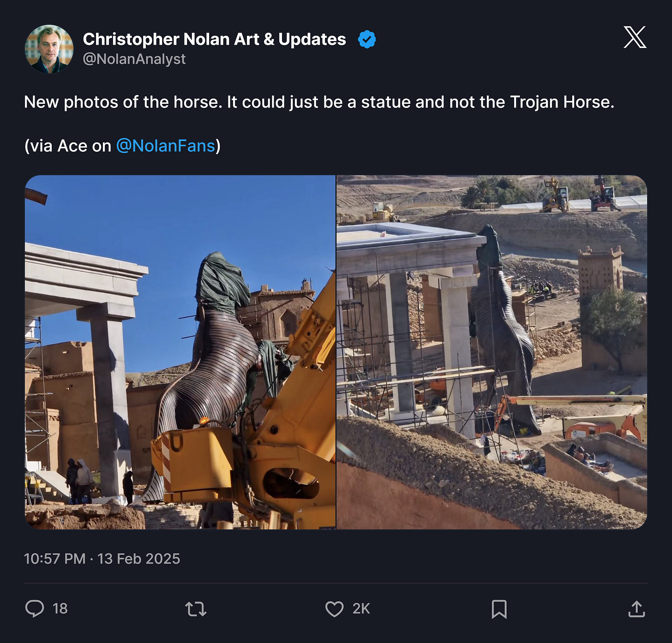Open the share upload icon
Viewport: 672px width, 643px height.
[636, 609]
